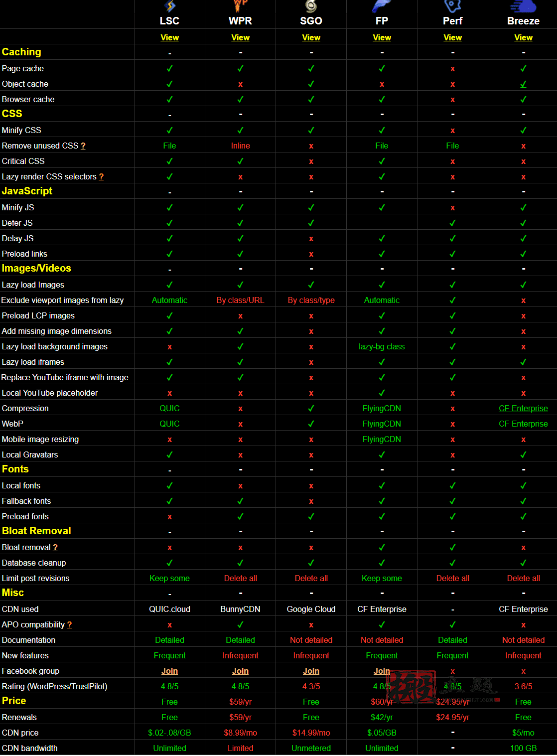Select the '$.02-.08/GB' CDN price
557x756 pixels.
click(x=170, y=733)
